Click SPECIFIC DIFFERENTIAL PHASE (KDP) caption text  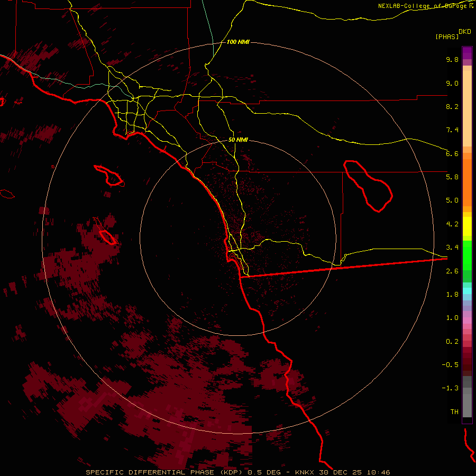click(x=165, y=472)
